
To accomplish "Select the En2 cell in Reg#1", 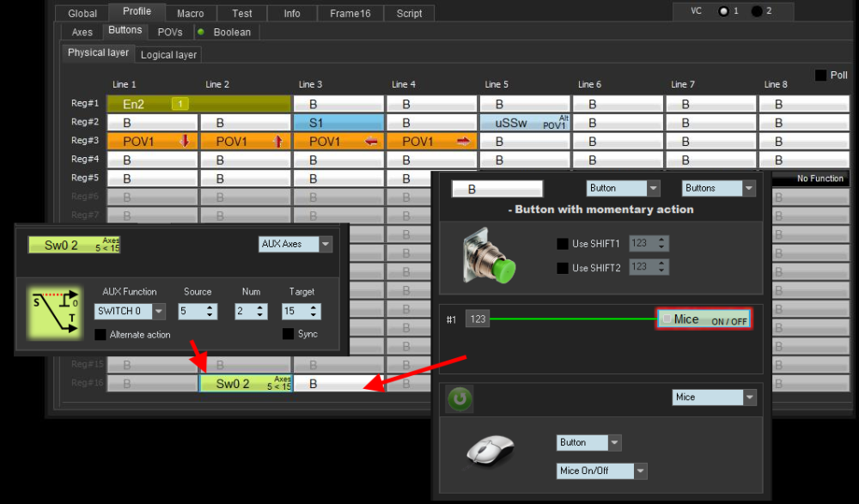I will pyautogui.click(x=199, y=104).
